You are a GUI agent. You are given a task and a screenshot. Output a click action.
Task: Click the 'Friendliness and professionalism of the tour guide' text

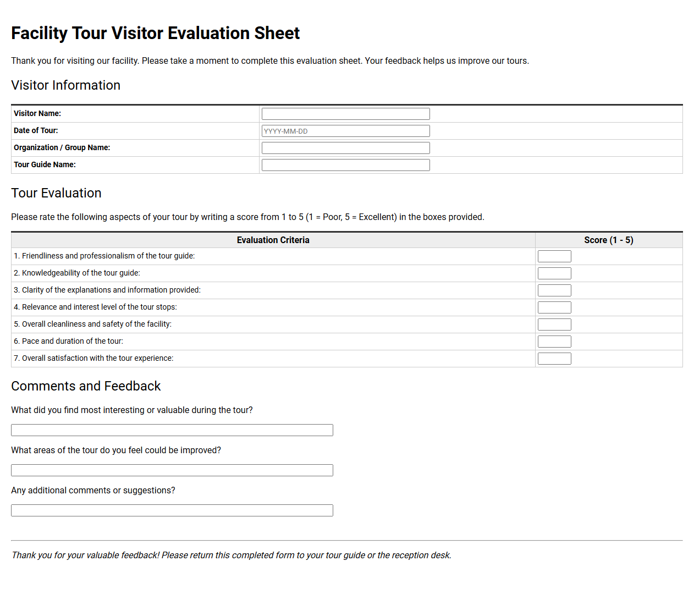point(104,256)
